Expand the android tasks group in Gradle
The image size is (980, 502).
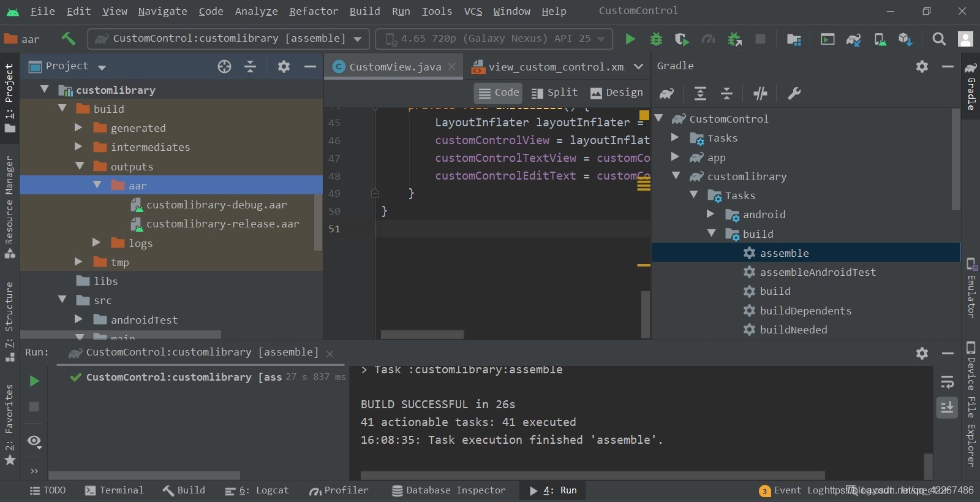coord(710,214)
